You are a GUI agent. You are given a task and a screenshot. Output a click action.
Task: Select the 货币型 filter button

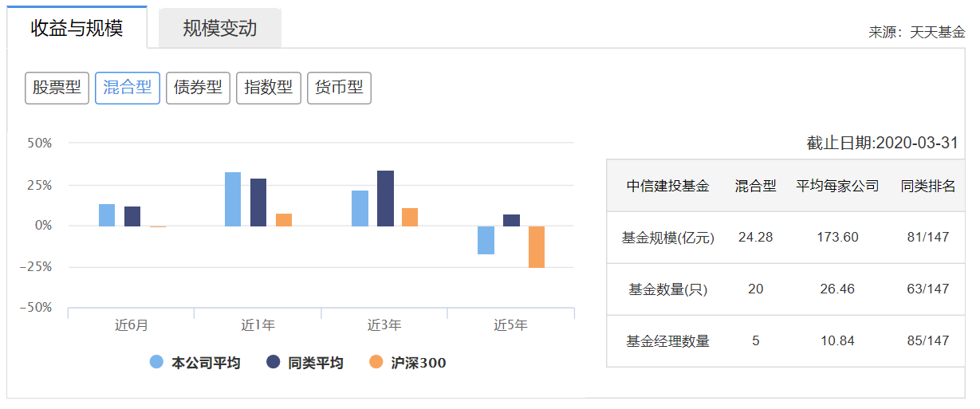point(339,88)
